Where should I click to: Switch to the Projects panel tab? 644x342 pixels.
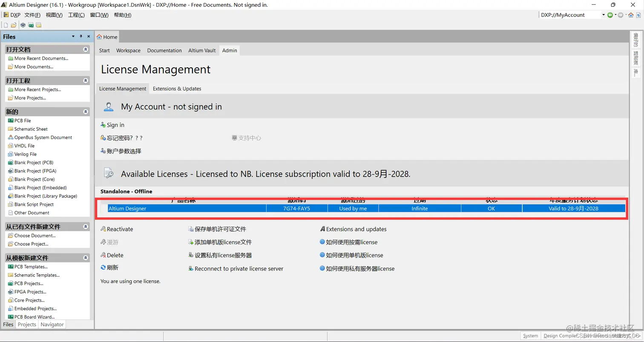click(x=27, y=324)
